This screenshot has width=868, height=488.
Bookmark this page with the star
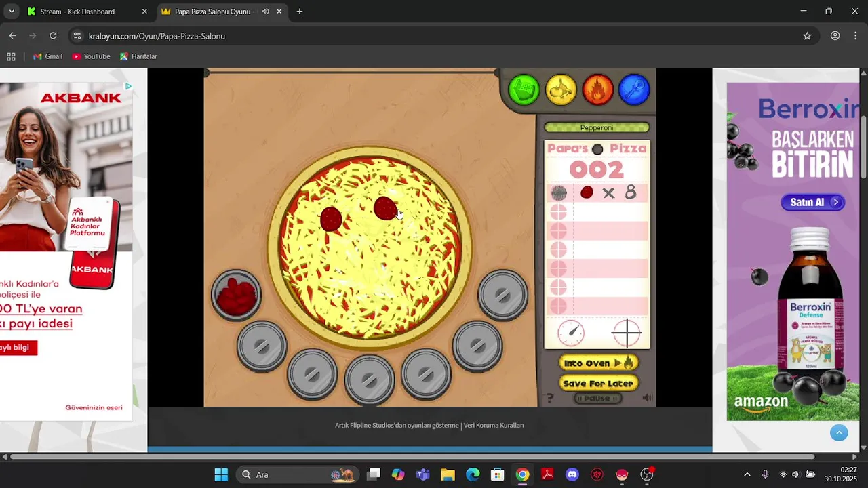tap(807, 36)
